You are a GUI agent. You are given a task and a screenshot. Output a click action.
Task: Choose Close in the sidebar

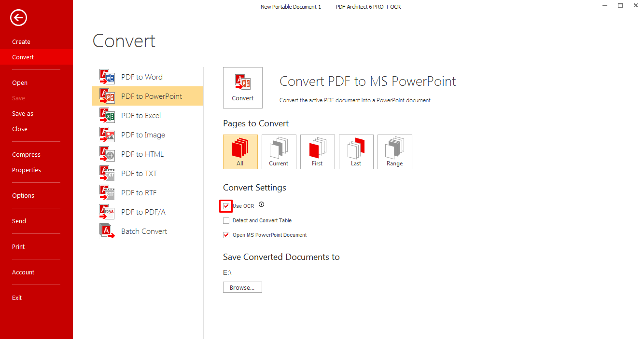[x=20, y=129]
